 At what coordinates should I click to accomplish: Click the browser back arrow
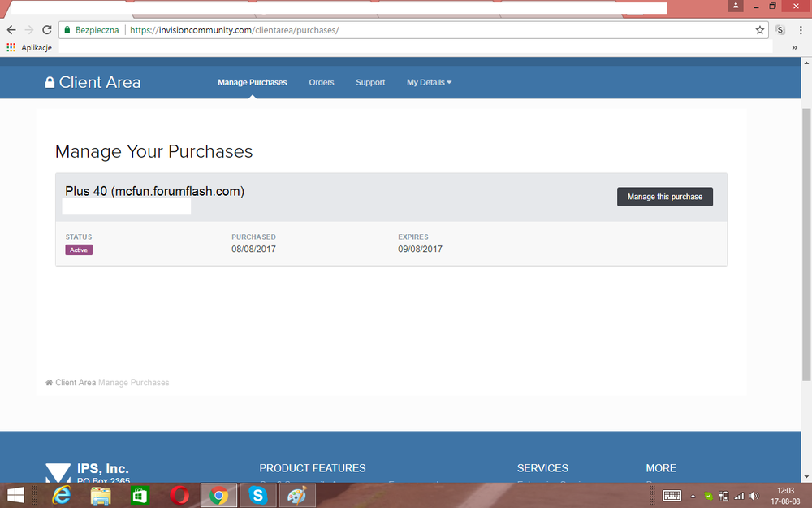tap(11, 30)
